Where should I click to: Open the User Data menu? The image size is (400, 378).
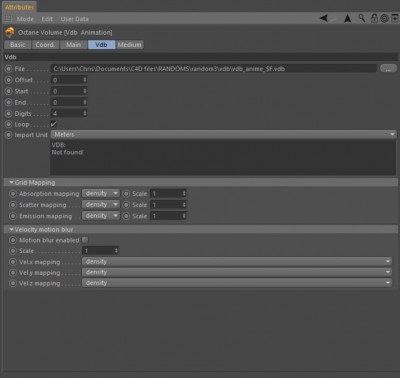coord(74,19)
